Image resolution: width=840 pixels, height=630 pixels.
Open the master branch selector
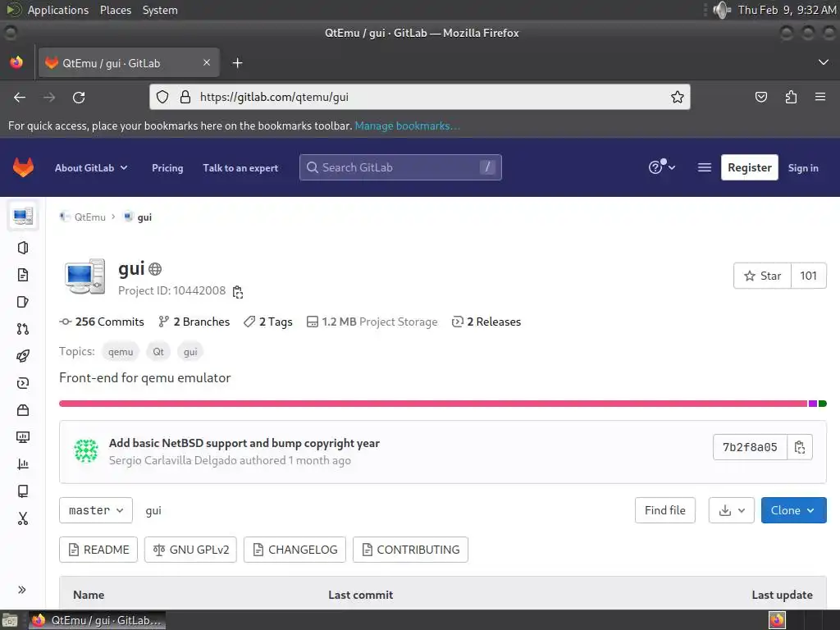pos(96,510)
